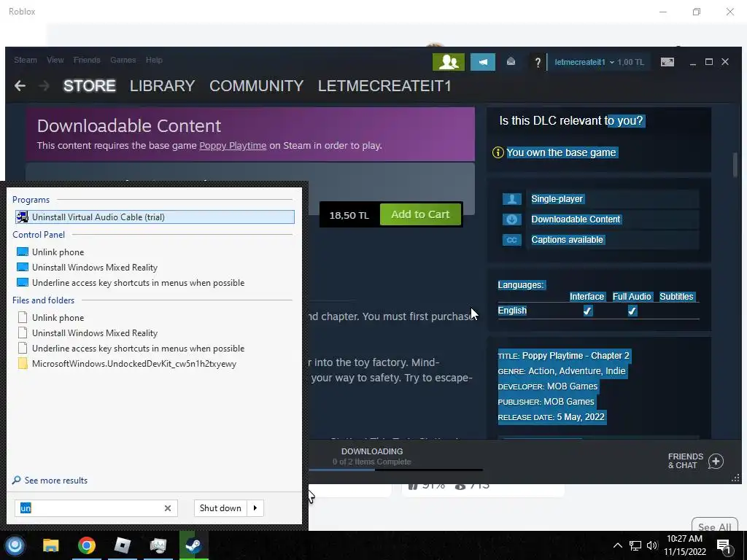Image resolution: width=747 pixels, height=560 pixels.
Task: Open View menu in Steam
Action: (55, 60)
